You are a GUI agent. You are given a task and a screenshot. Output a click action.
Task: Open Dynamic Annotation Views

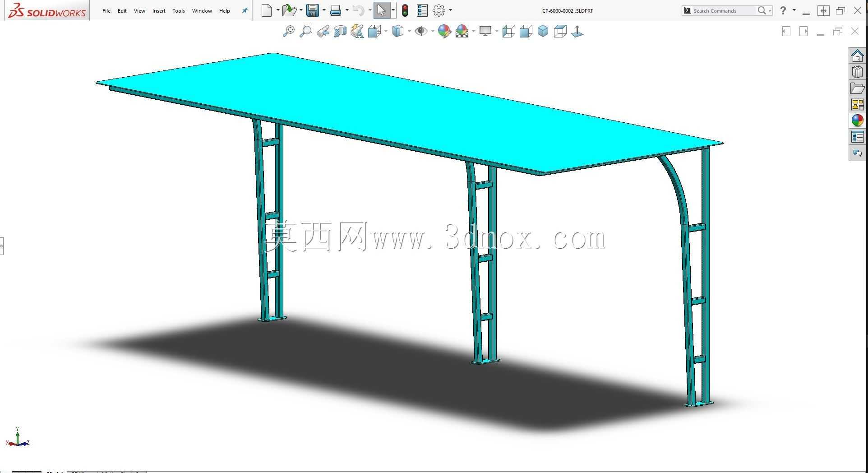[x=357, y=31]
